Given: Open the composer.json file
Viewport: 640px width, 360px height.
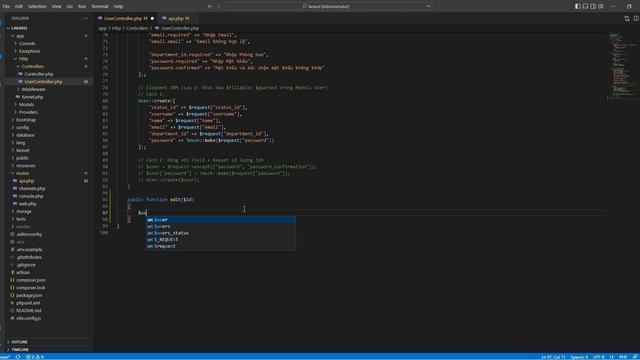Looking at the screenshot, I should (30, 280).
